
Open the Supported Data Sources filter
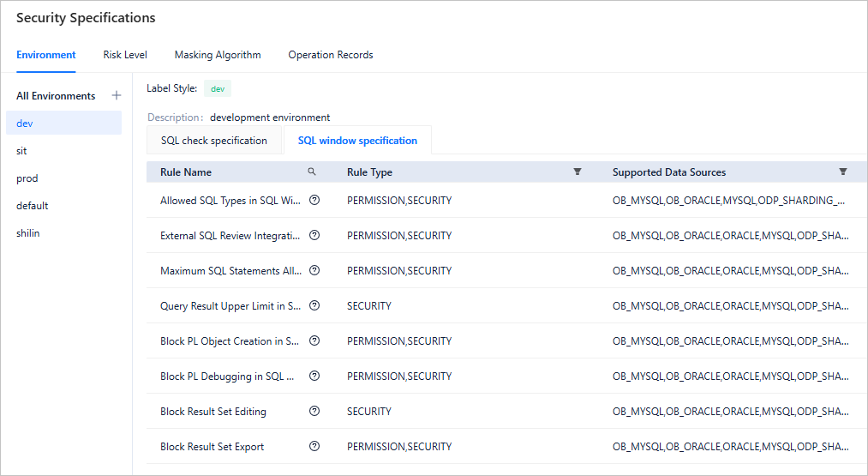pyautogui.click(x=843, y=172)
